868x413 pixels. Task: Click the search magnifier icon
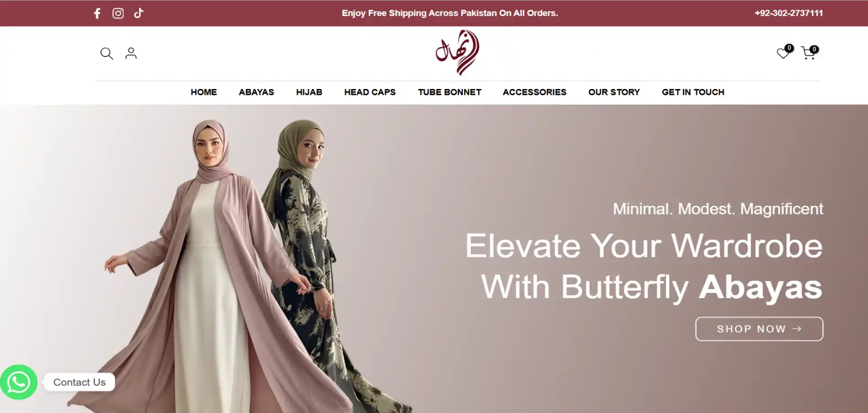(106, 53)
